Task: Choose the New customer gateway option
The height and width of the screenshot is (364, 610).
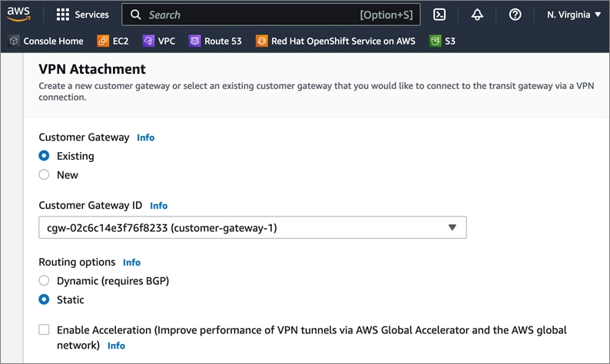Action: 45,174
